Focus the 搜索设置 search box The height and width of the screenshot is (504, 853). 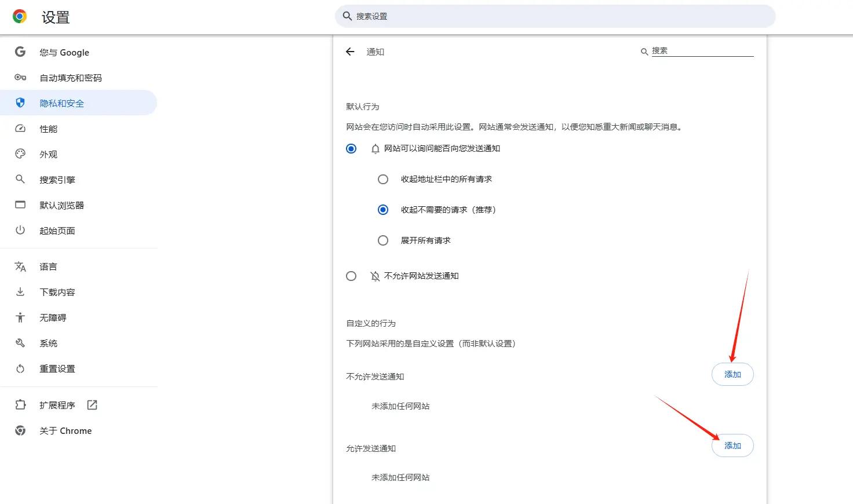point(555,16)
